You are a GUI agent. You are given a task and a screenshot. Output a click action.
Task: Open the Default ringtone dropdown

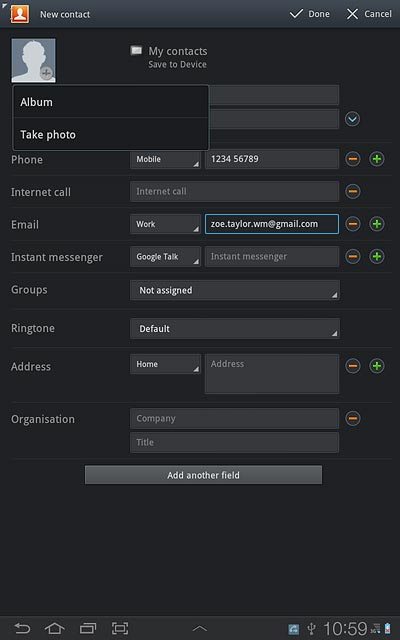tap(235, 329)
